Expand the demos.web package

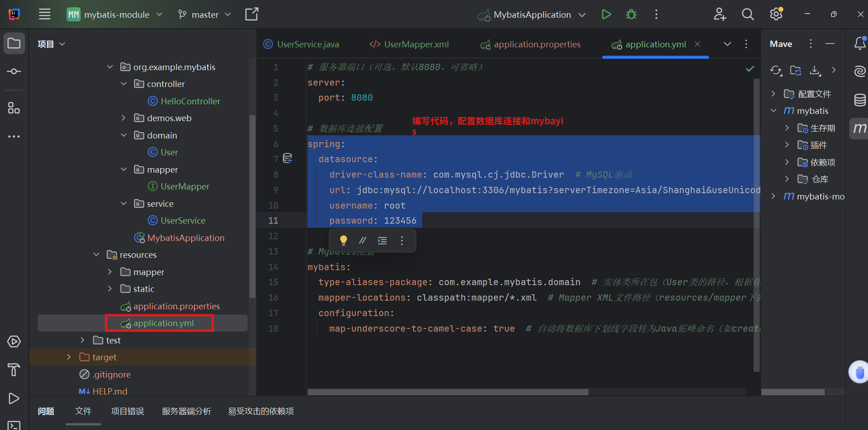[123, 118]
